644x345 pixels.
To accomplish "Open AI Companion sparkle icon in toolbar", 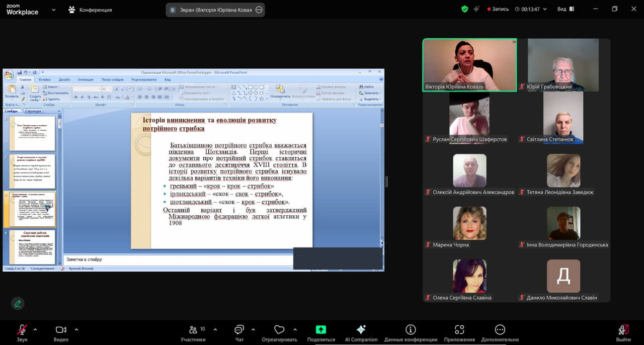I will click(361, 330).
